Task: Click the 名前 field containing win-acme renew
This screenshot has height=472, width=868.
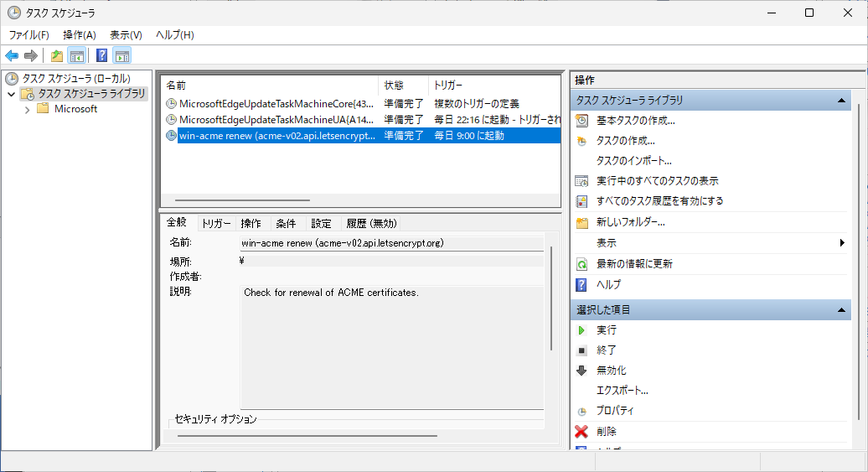Action: (x=392, y=243)
